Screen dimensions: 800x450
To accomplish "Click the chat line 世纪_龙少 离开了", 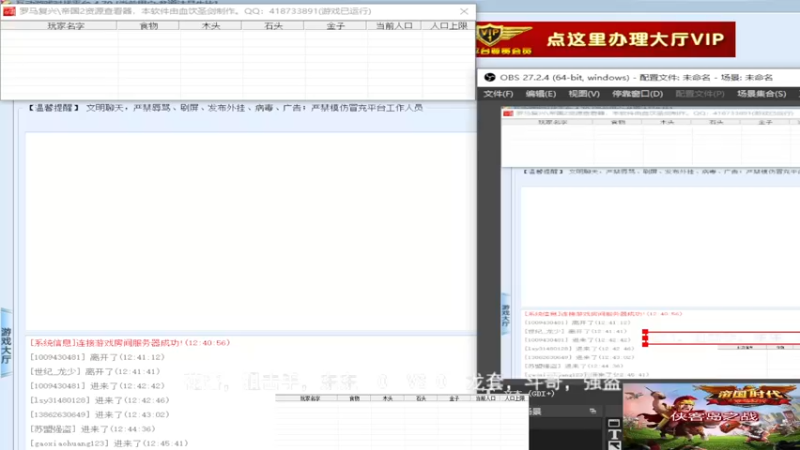I will pos(95,371).
